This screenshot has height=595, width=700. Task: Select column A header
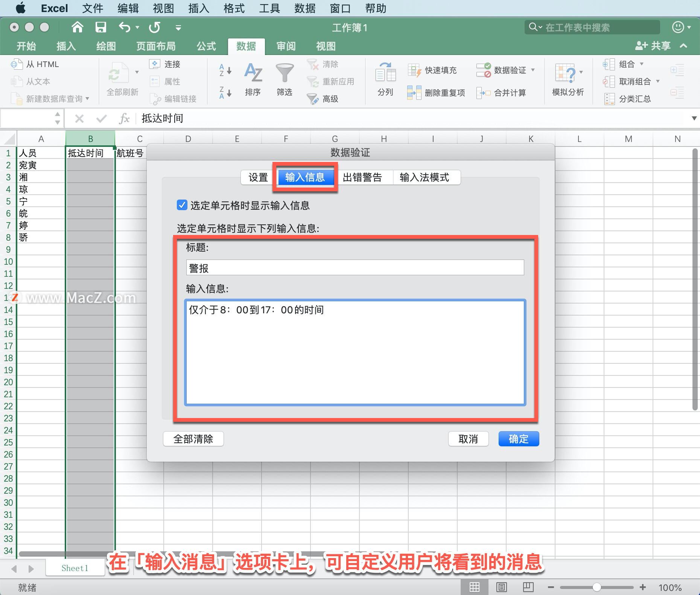41,139
